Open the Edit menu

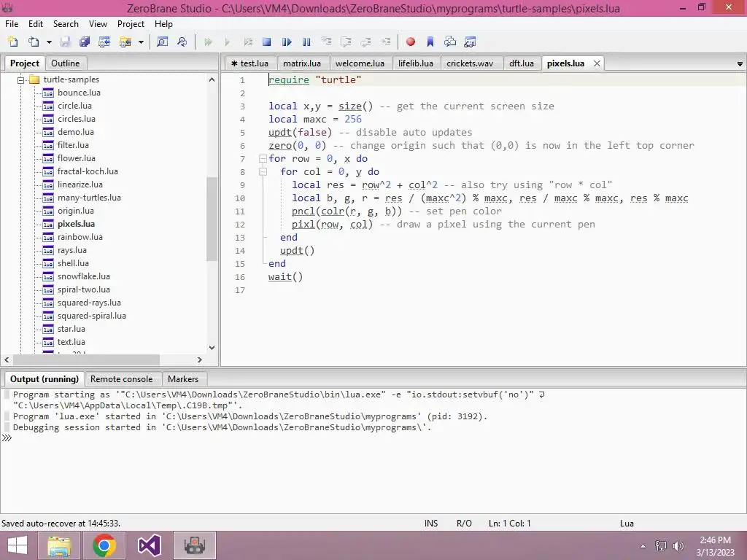[36, 24]
